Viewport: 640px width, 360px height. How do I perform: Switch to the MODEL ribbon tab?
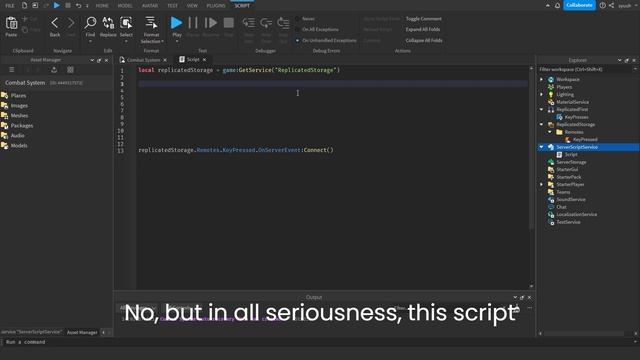pos(125,5)
